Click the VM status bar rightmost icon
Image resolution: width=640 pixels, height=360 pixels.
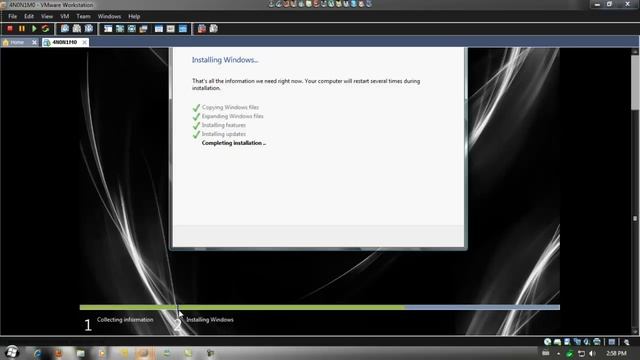coord(627,342)
